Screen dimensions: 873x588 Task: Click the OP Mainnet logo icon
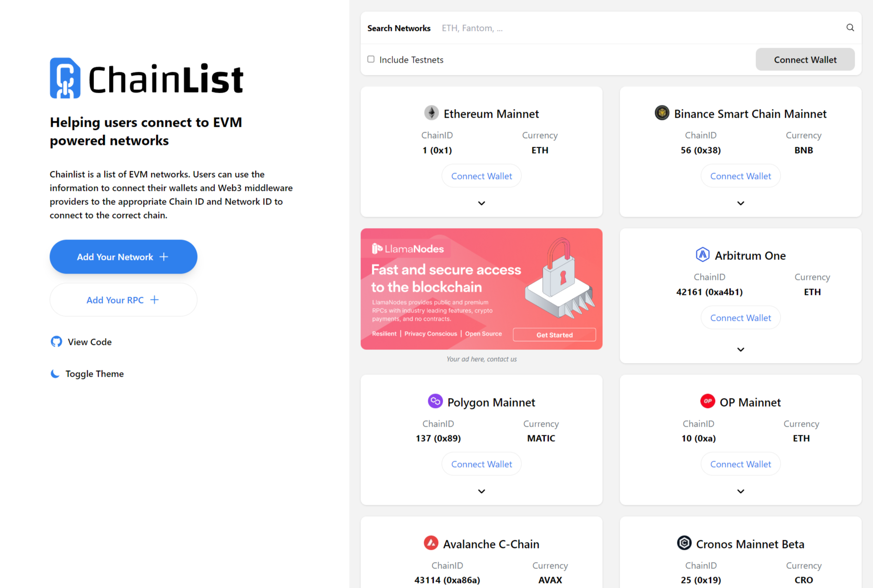click(707, 401)
